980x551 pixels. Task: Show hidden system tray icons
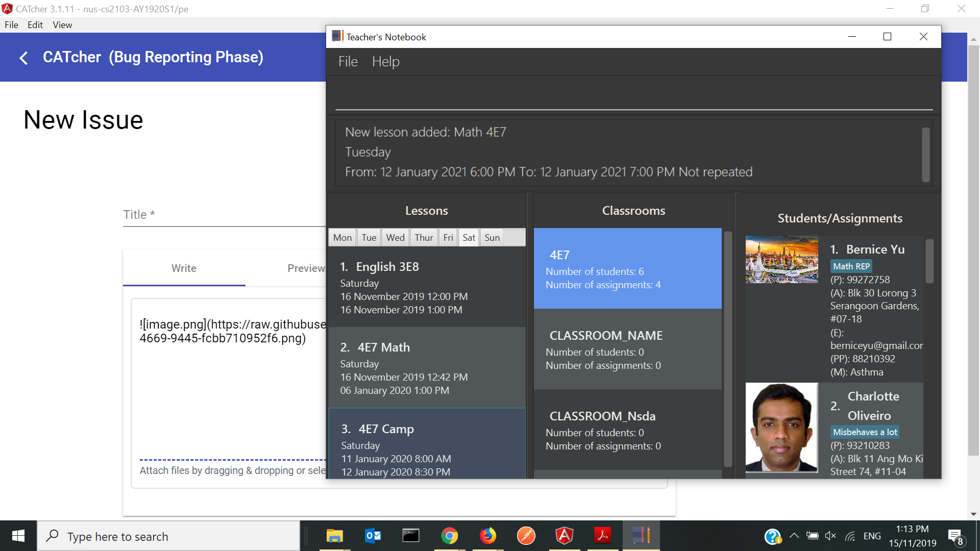click(794, 536)
